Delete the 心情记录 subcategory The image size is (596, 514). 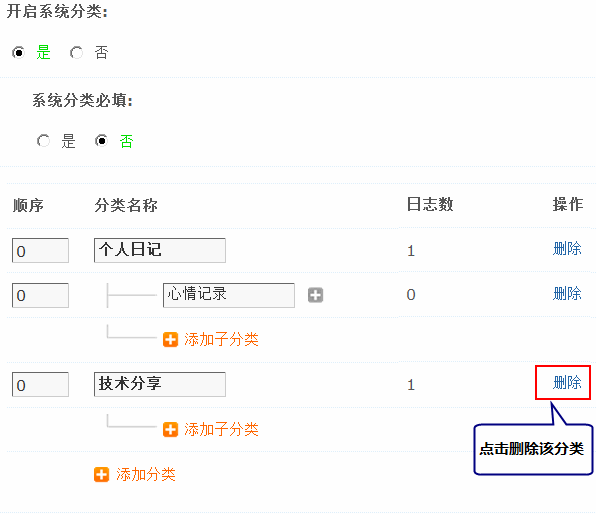tap(567, 294)
